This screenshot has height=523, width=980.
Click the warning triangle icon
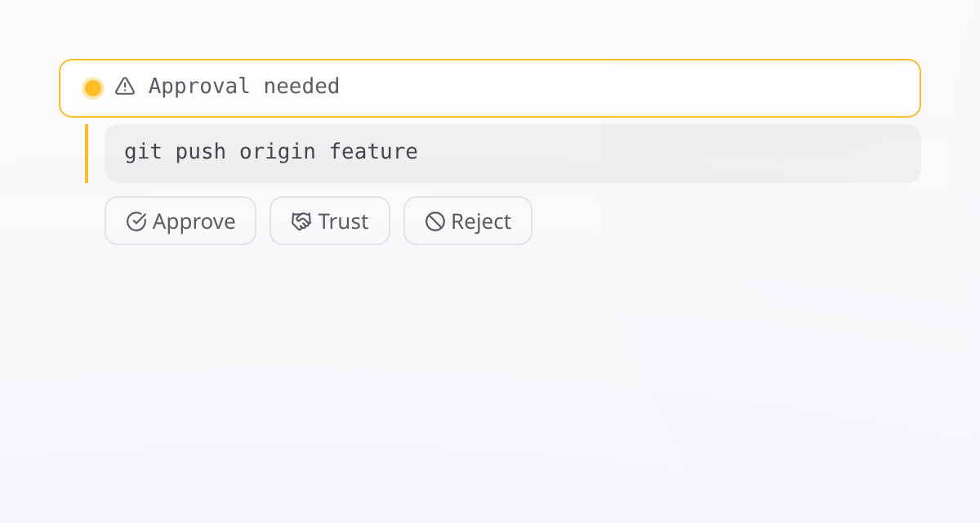point(125,86)
